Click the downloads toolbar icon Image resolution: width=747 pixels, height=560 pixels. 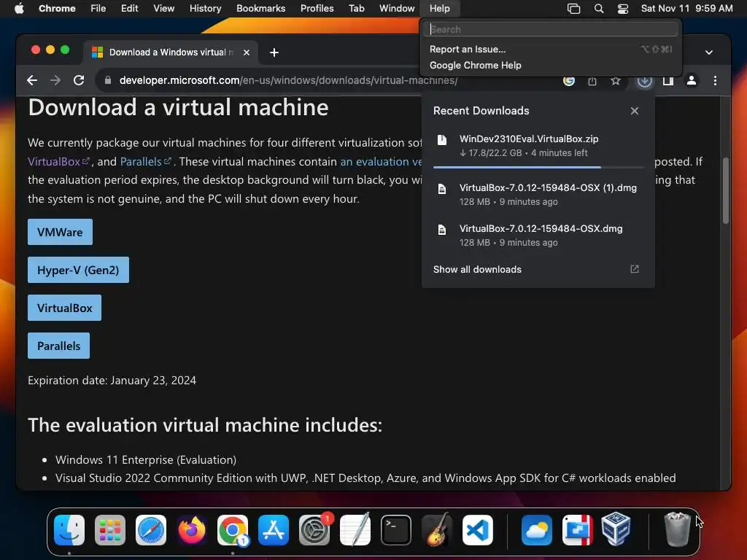coord(645,80)
